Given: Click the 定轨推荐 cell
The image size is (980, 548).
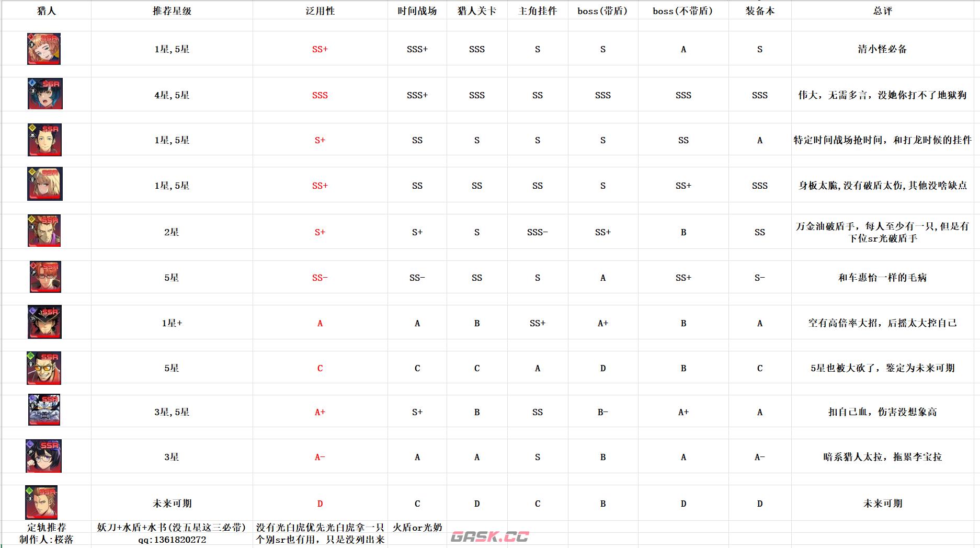Looking at the screenshot, I should tap(47, 527).
